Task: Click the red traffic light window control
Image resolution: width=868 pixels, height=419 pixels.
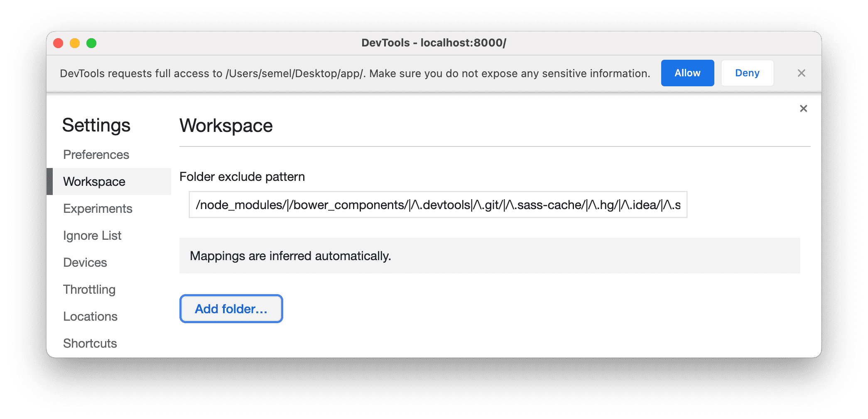Action: click(59, 43)
